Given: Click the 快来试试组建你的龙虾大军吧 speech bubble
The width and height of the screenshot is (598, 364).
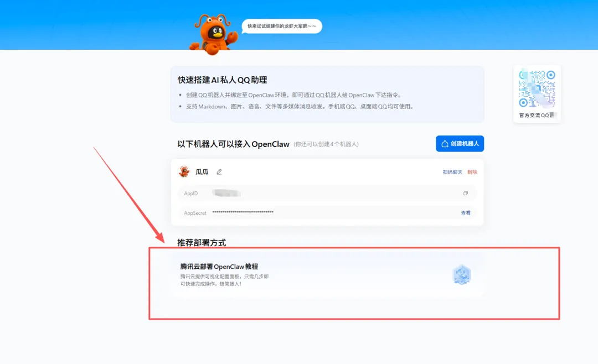Looking at the screenshot, I should (x=282, y=27).
